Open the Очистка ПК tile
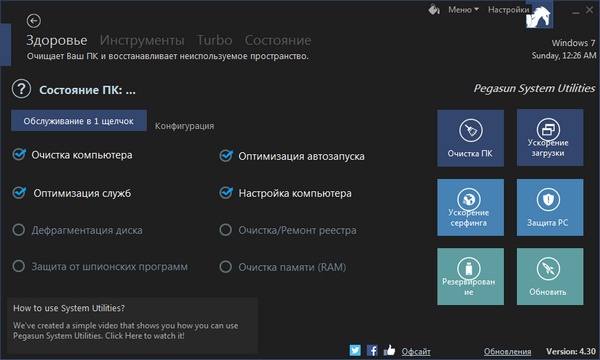This screenshot has width=600, height=360. click(470, 138)
